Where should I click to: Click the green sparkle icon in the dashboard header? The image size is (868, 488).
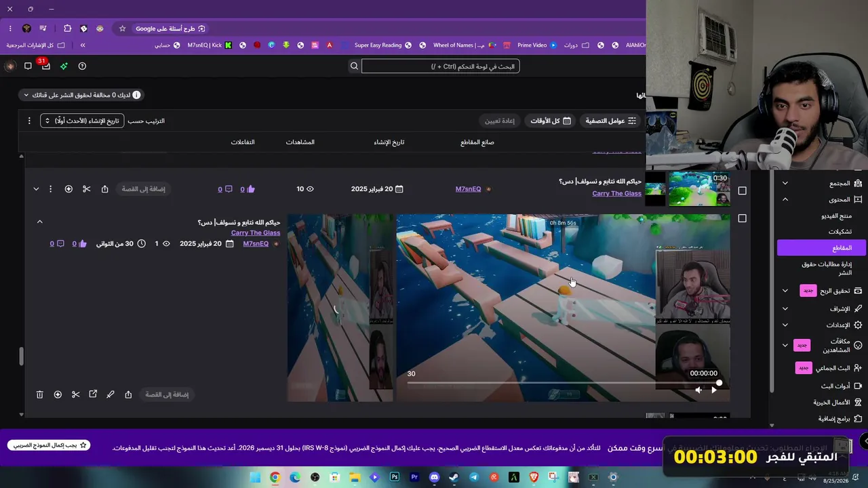coord(64,66)
